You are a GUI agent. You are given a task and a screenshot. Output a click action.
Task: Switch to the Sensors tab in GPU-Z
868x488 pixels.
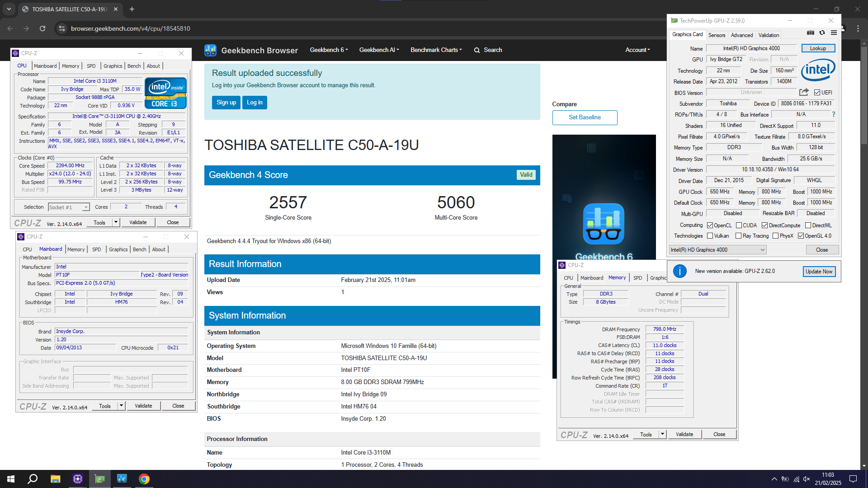coord(717,35)
